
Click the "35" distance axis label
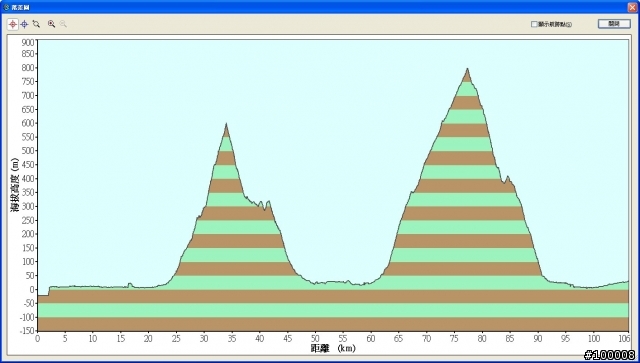[x=232, y=339]
